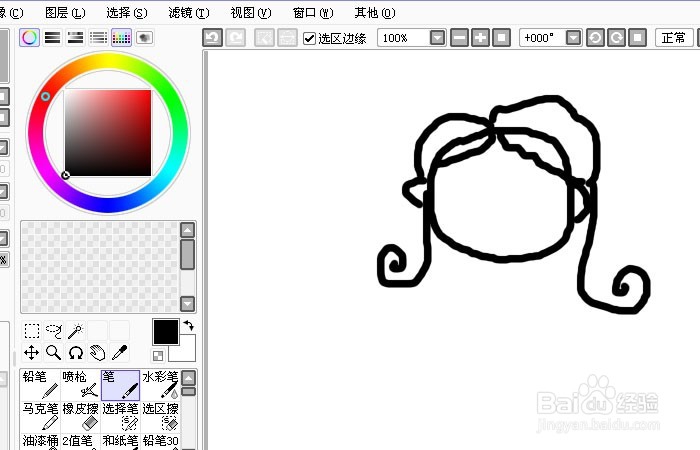The height and width of the screenshot is (450, 700).
Task: Choose the 铅笔30 brush preset
Action: coord(161,442)
